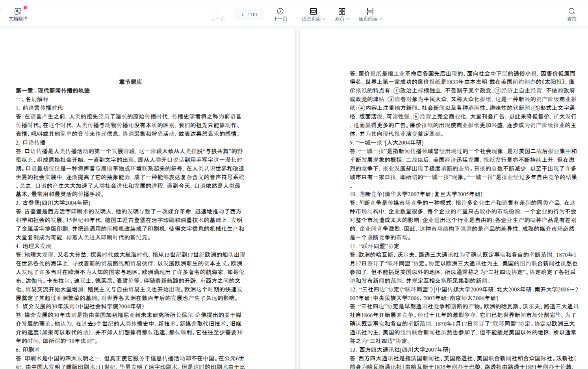Click the red notification dot on 文档翻译
The height and width of the screenshot is (369, 588).
(x=25, y=7)
